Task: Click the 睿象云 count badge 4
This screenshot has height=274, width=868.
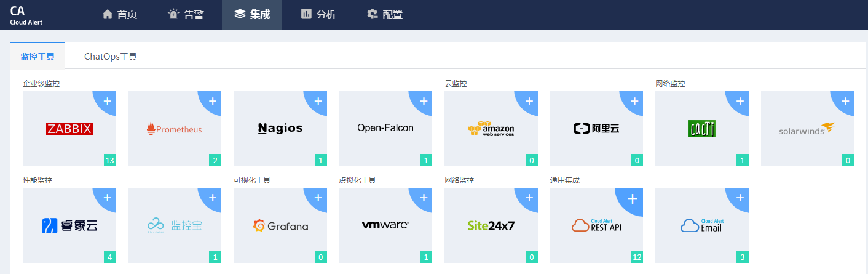Action: (110, 257)
